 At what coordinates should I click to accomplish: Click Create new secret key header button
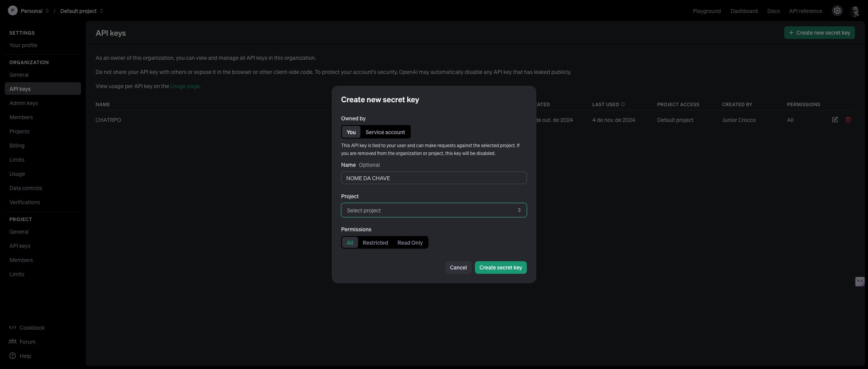(819, 33)
